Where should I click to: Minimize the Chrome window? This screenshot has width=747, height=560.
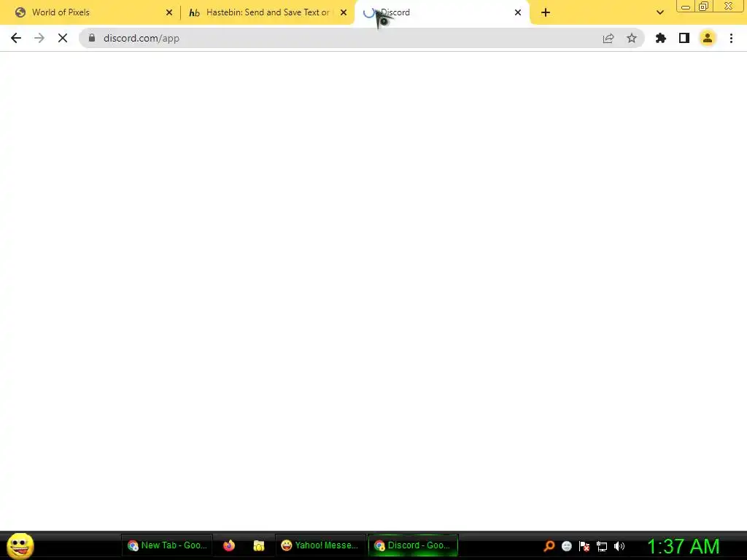click(x=686, y=6)
